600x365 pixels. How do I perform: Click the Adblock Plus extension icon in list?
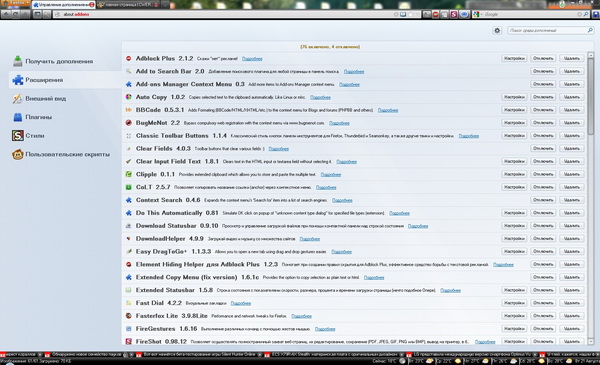coord(129,59)
